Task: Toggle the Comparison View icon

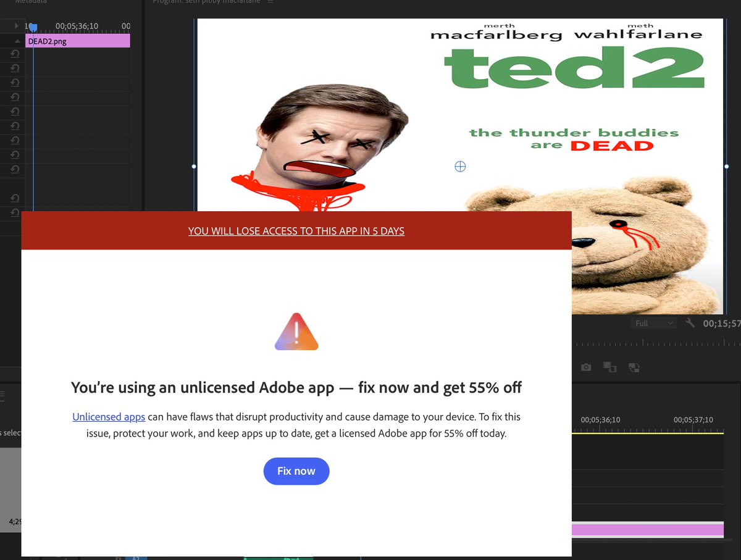Action: (x=610, y=367)
